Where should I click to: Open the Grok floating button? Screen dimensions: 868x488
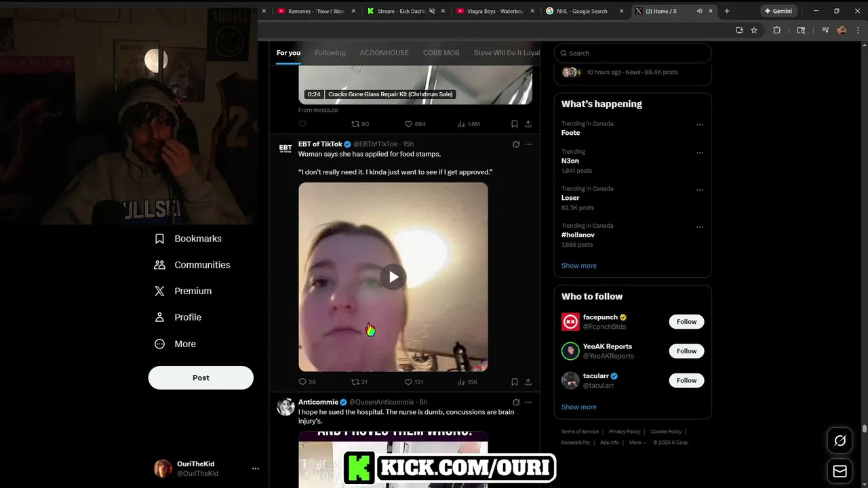click(840, 441)
